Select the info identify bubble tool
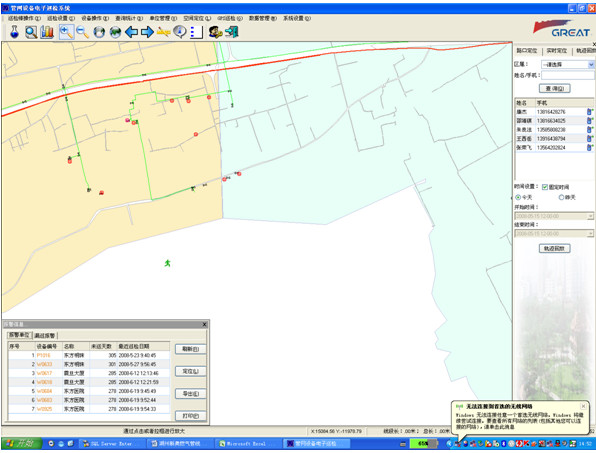 pos(180,32)
